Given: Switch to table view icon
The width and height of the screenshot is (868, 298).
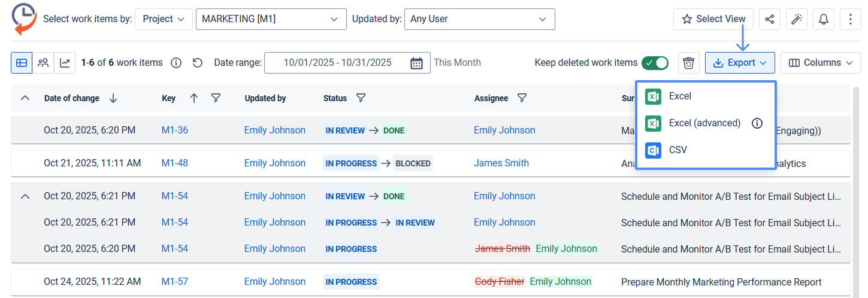Looking at the screenshot, I should 22,63.
